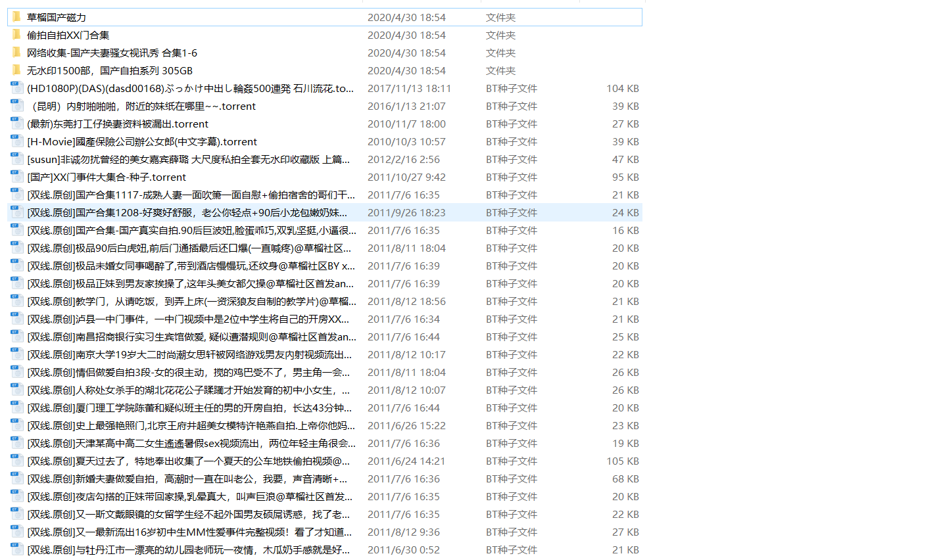The width and height of the screenshot is (941, 560).
Task: Click the torrent icon on the 2010/11/7 18:00 row
Action: coord(17,124)
